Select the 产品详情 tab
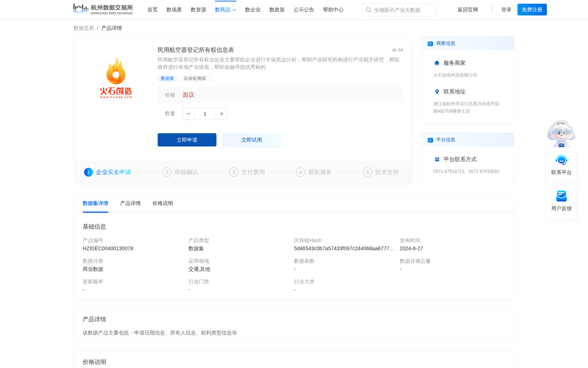Screen dimensions: 588x368 (130, 203)
